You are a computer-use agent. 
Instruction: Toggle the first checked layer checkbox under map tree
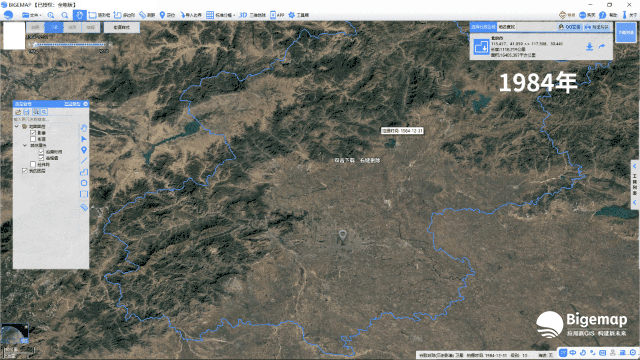click(x=33, y=133)
